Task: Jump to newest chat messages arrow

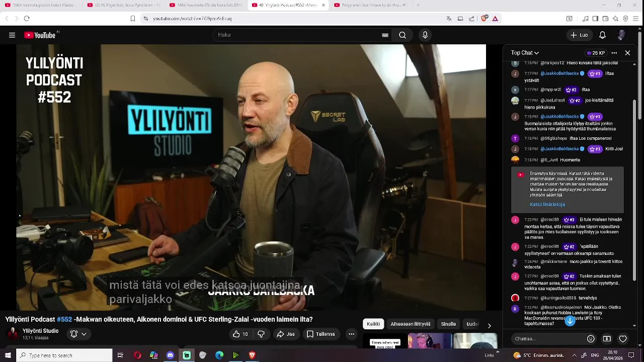Action: coord(570,321)
